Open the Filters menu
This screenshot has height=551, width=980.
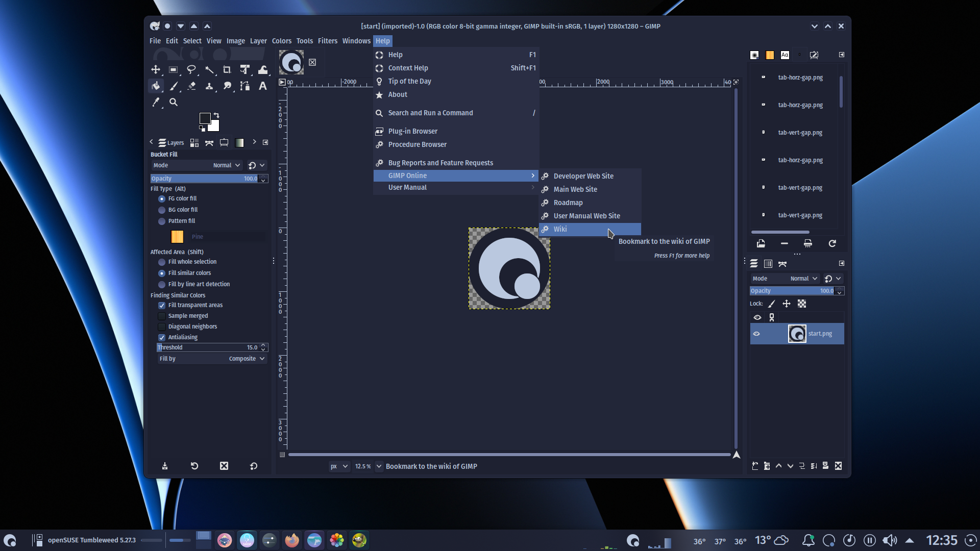(x=328, y=41)
